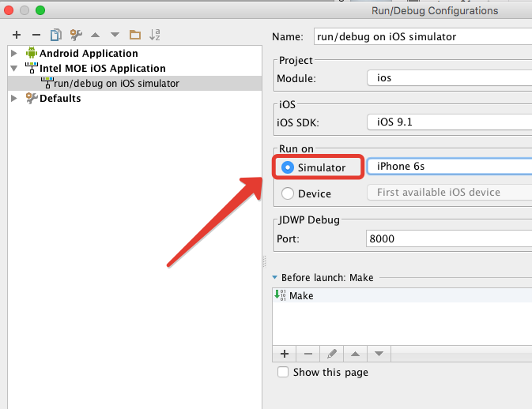Remove the before launch task
The image size is (532, 409).
308,354
